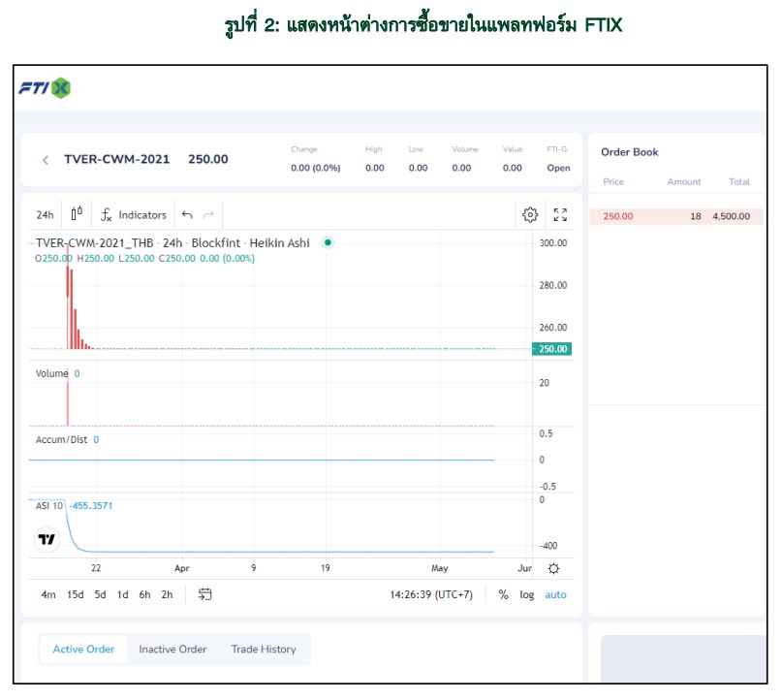The height and width of the screenshot is (700, 782).
Task: Switch to the Trade History tab
Action: click(264, 650)
